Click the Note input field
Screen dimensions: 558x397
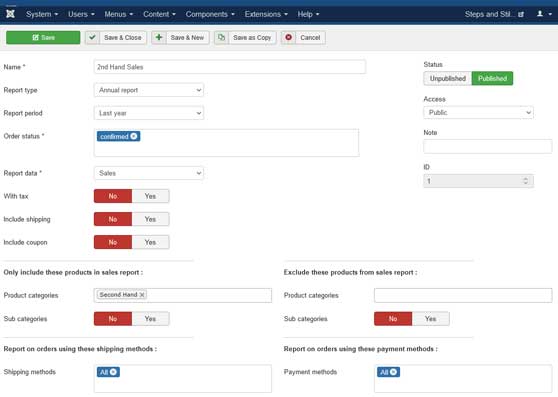point(488,146)
